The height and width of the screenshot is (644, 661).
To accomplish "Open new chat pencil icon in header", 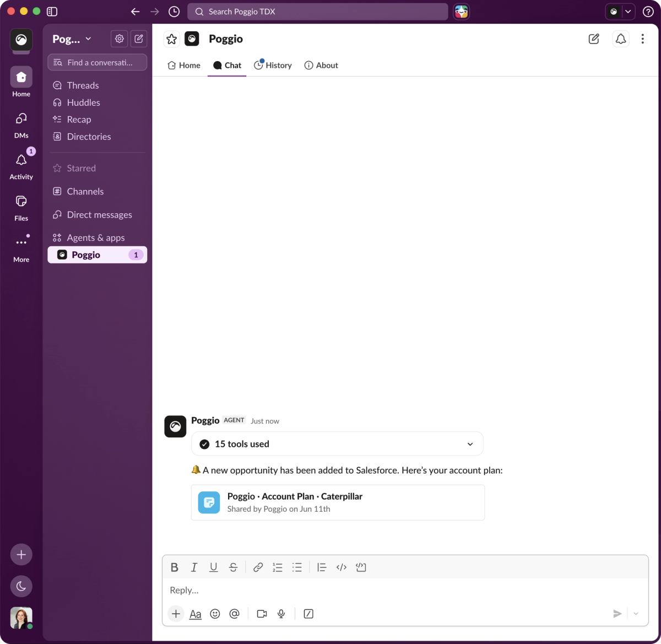I will pyautogui.click(x=594, y=39).
